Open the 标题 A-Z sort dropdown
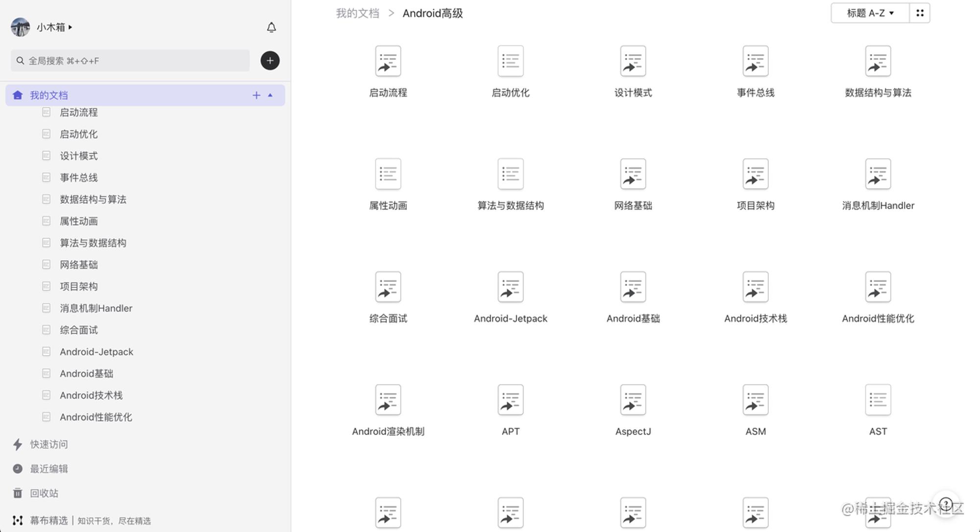Viewport: 980px width, 532px height. [x=870, y=13]
